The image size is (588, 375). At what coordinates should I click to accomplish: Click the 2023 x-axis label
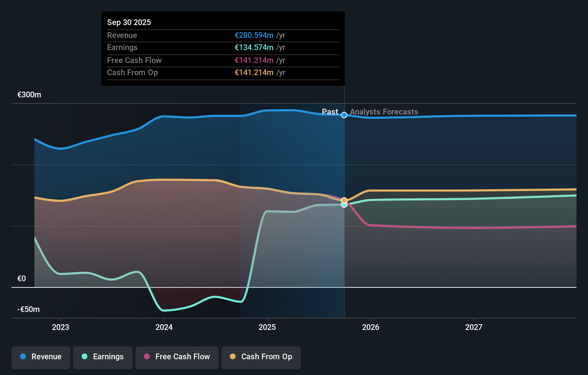pyautogui.click(x=61, y=327)
